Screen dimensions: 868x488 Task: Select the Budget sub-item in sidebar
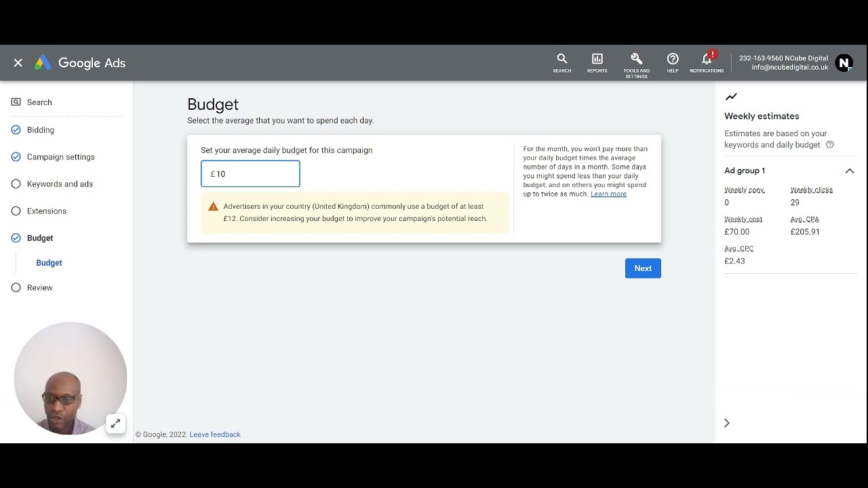tap(49, 263)
